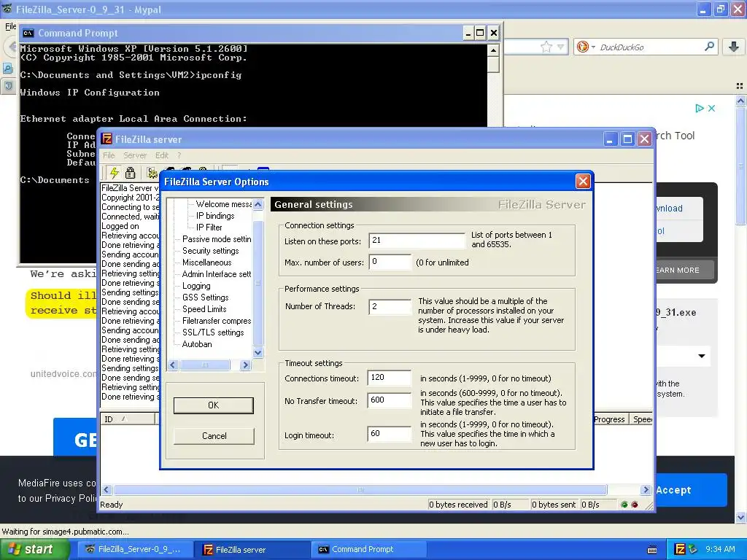
Task: Open the search engine dropdown arrow
Action: click(594, 47)
